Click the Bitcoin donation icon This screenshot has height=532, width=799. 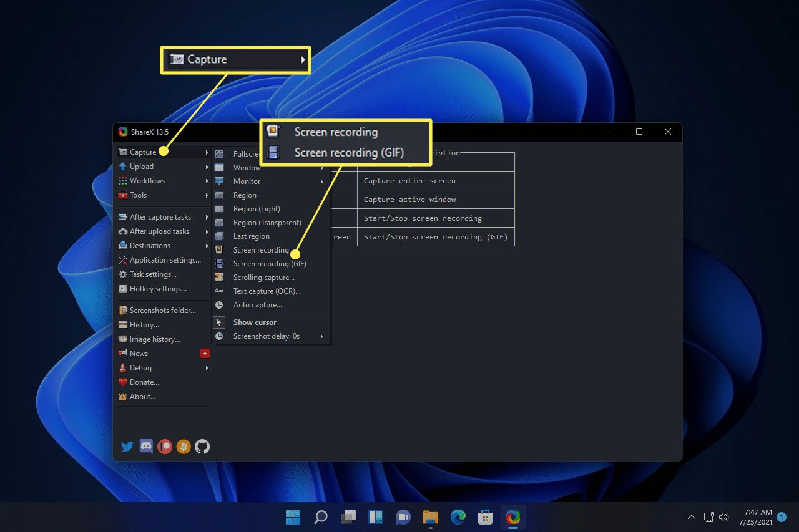[x=184, y=447]
